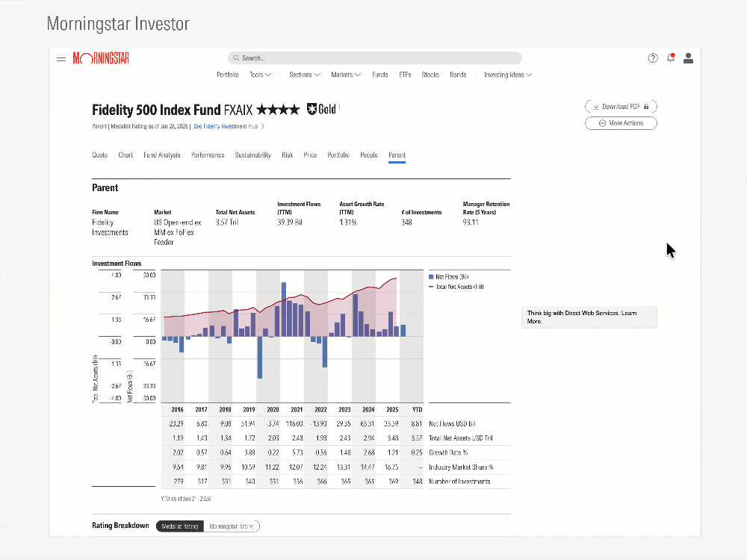Switch to the Sustainability tab
Screen dimensions: 747x560
pyautogui.click(x=253, y=155)
